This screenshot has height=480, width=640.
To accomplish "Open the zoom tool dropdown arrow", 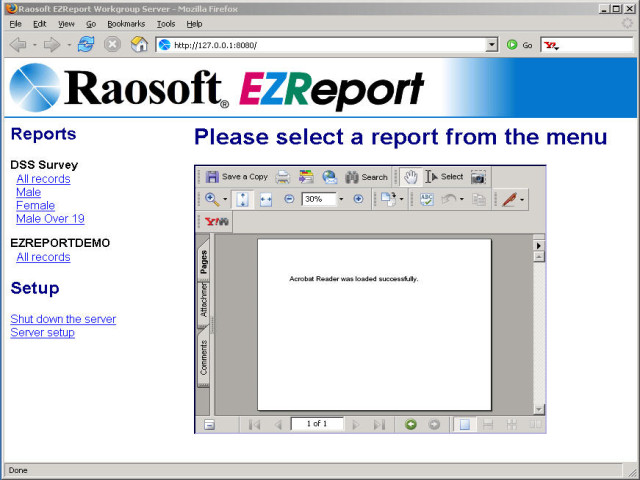I will (x=225, y=200).
